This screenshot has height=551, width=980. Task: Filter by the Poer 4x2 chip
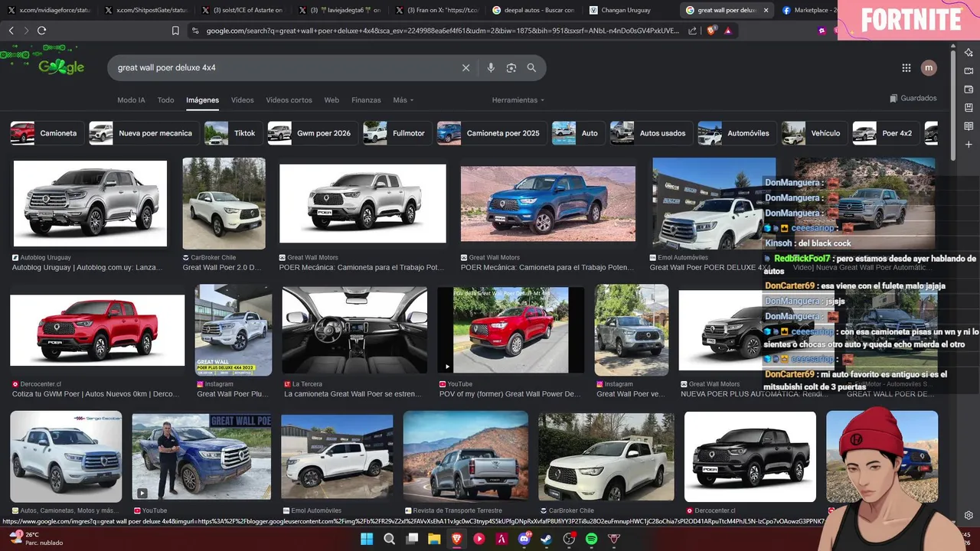(885, 133)
